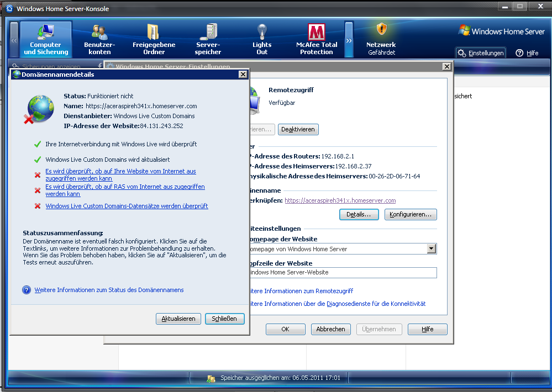552x392 pixels.
Task: Click Schließen in Domänennamendetails dialog
Action: [224, 319]
